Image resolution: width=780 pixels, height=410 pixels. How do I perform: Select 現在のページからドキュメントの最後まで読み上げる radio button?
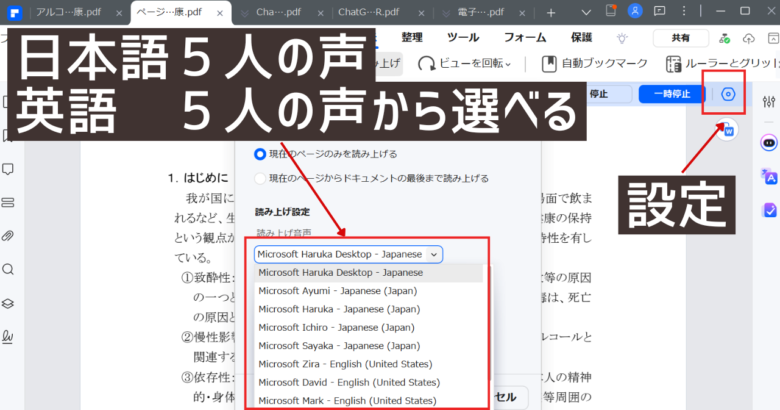[260, 178]
